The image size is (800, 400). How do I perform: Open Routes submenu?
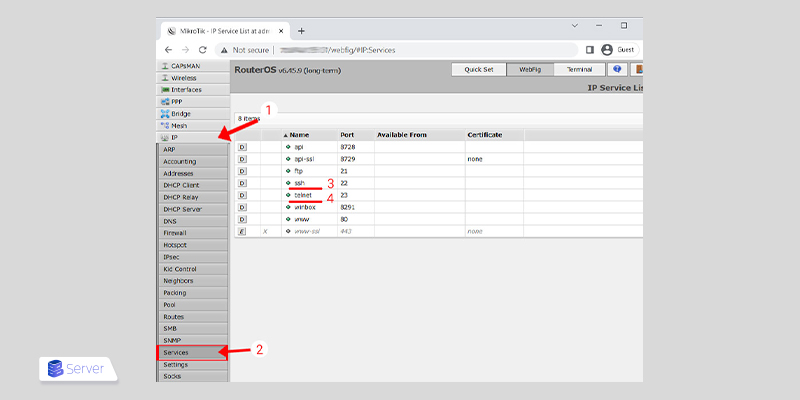193,317
